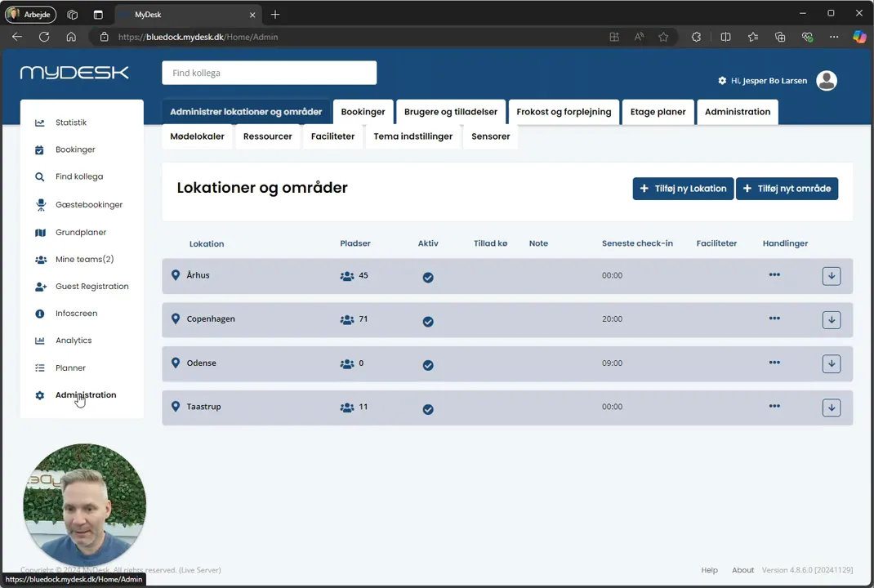Viewport: 874px width, 588px height.
Task: Refresh the page in the browser
Action: (44, 37)
